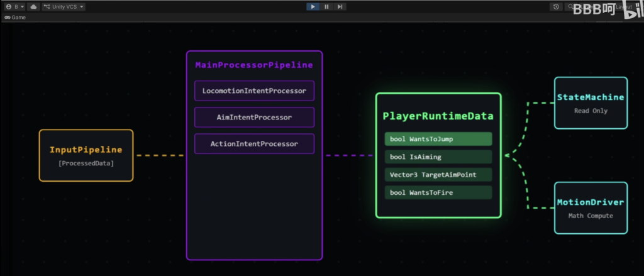The width and height of the screenshot is (644, 276).
Task: Click the cloud services icon
Action: pyautogui.click(x=34, y=6)
